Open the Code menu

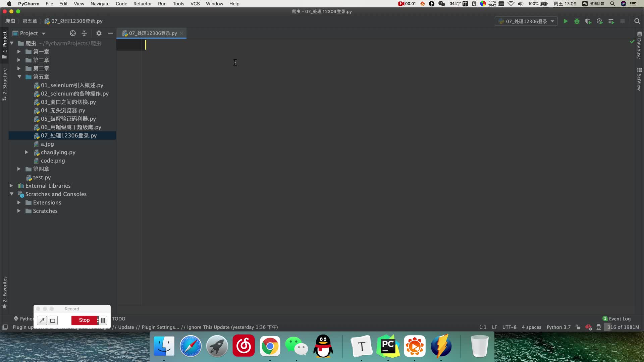tap(121, 4)
